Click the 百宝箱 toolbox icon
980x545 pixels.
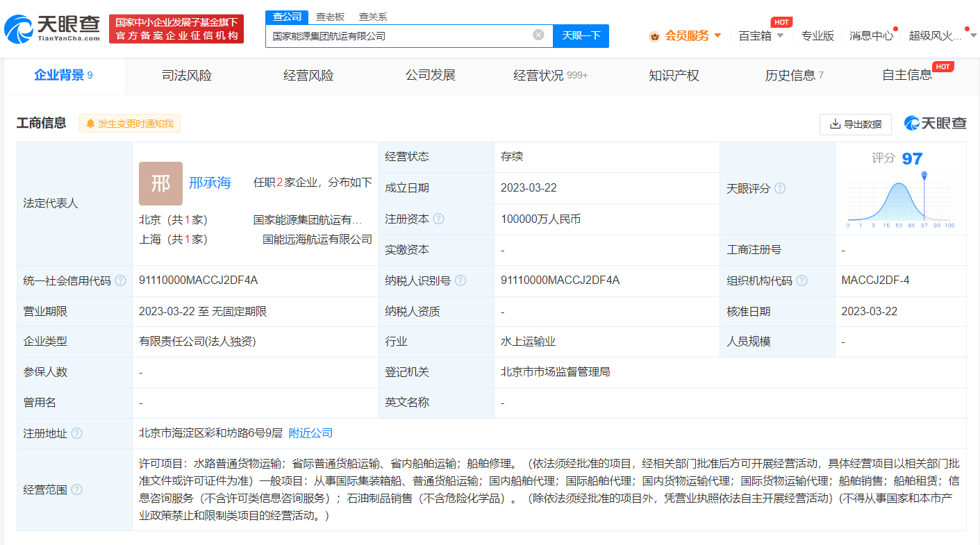click(754, 35)
